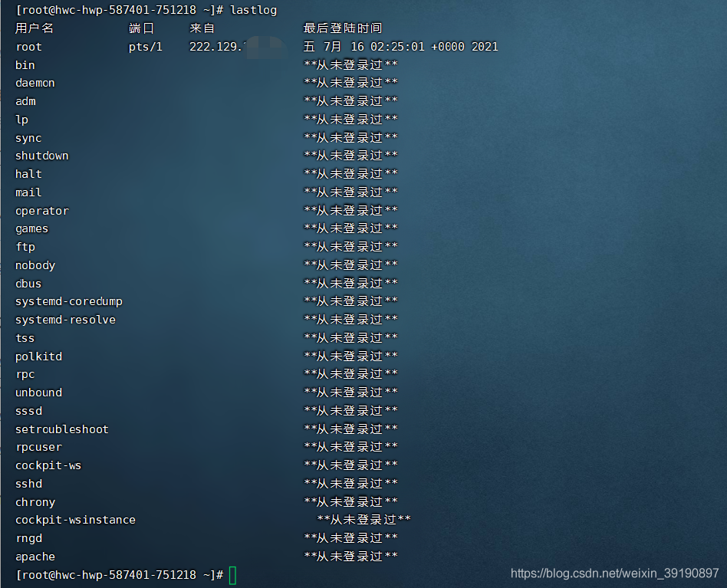Click '**从未登录过**' in the bin row
This screenshot has height=588, width=727.
(x=351, y=65)
